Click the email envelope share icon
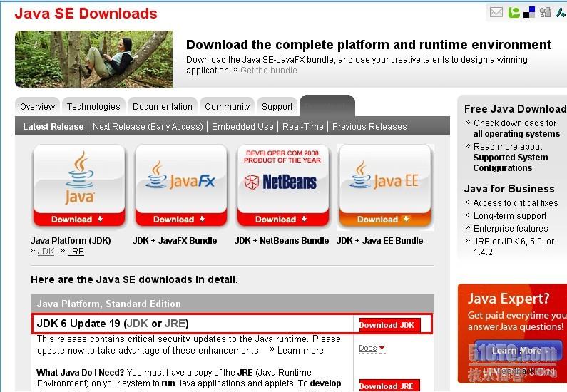This screenshot has width=567, height=392. [496, 12]
